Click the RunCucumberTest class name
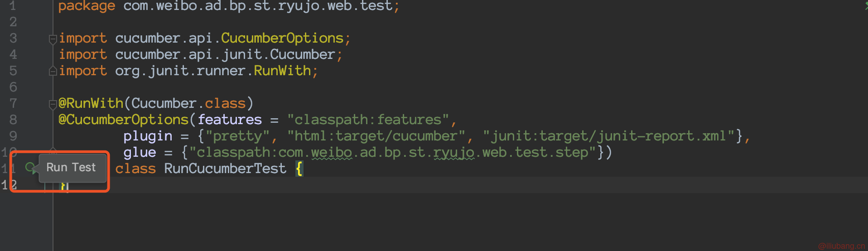This screenshot has height=251, width=868. coord(225,169)
